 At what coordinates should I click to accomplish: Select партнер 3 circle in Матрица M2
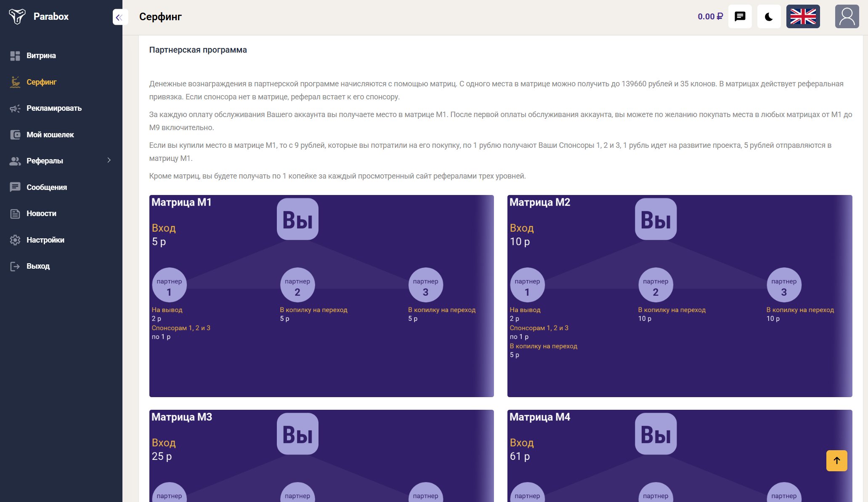784,285
